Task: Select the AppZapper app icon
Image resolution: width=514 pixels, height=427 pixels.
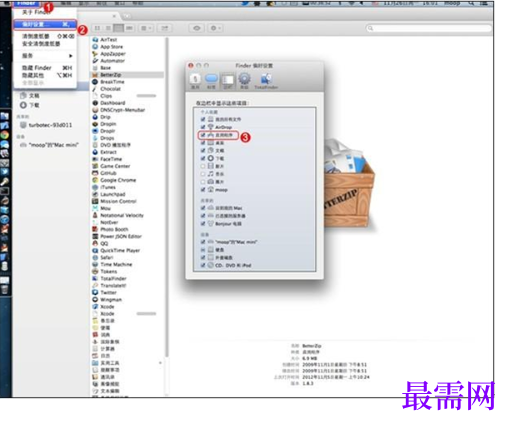Action: 95,54
